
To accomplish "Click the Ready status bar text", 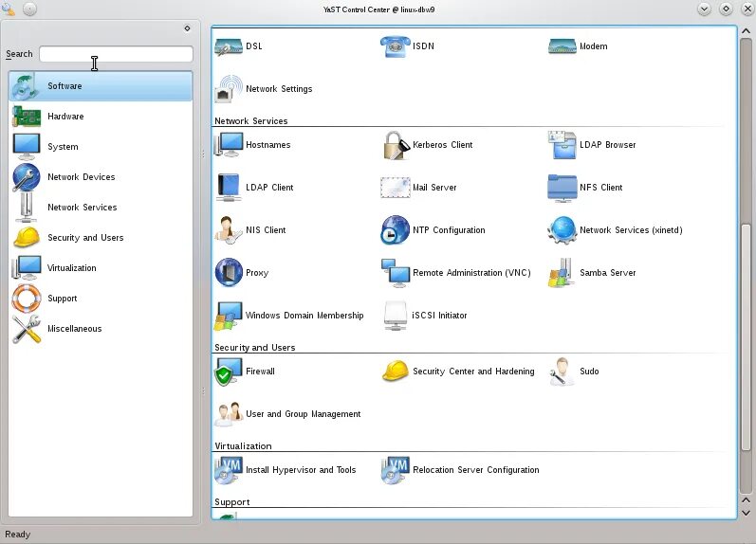I will (x=17, y=535).
